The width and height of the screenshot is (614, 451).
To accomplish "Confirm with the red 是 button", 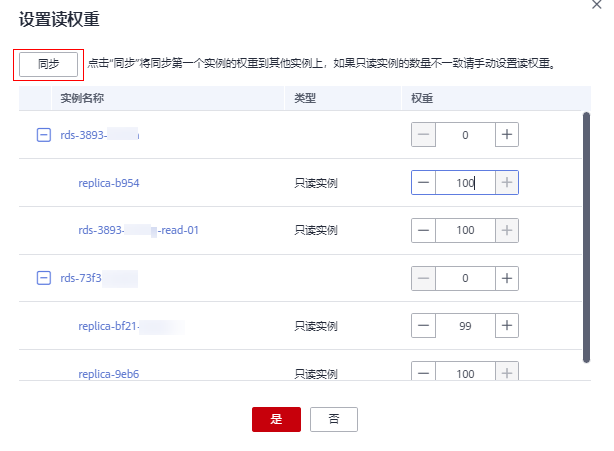I will (276, 419).
